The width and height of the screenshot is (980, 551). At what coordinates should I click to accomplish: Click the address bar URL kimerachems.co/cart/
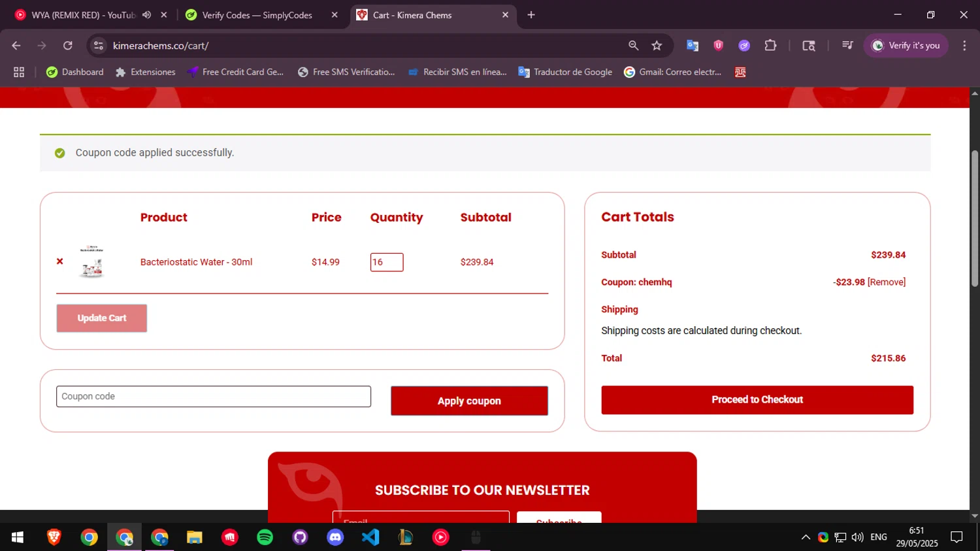coord(161,46)
